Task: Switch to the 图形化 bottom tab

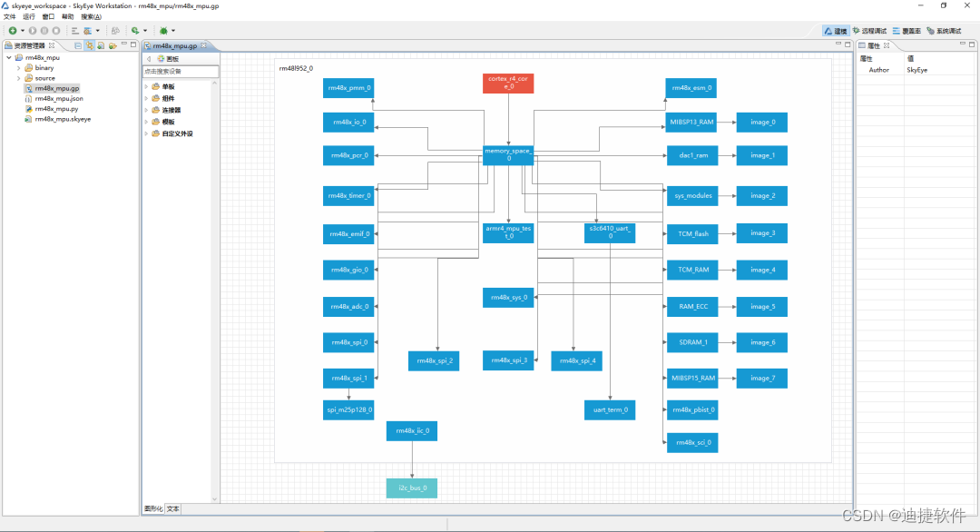Action: [153, 509]
